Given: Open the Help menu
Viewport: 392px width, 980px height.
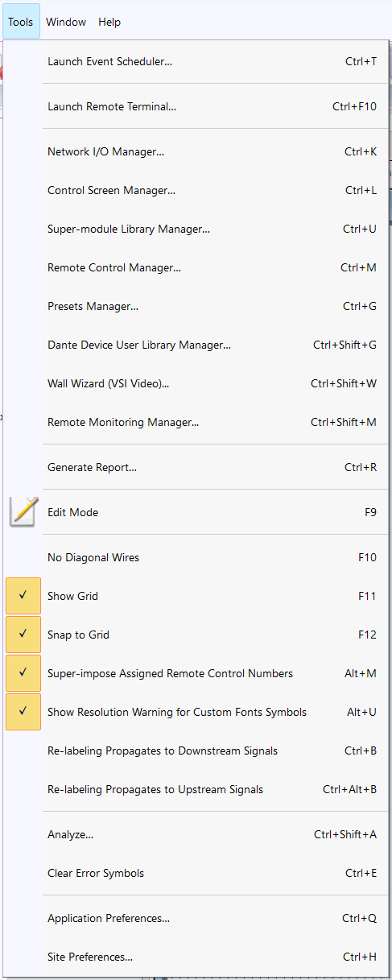Looking at the screenshot, I should 109,22.
